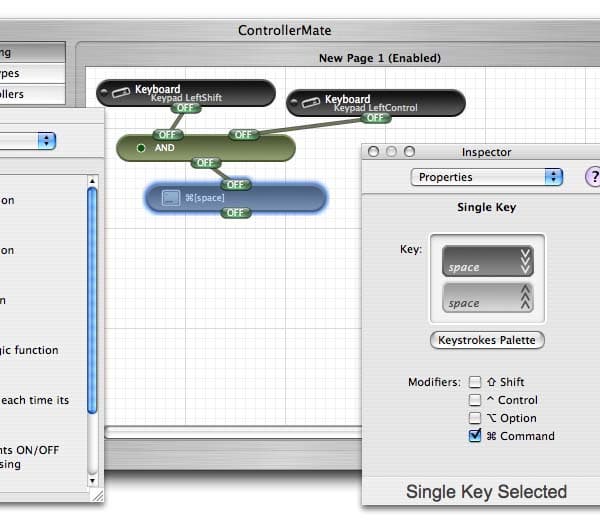Viewport: 600px width, 521px height.
Task: Click right OFF input on AND block
Action: (x=243, y=135)
